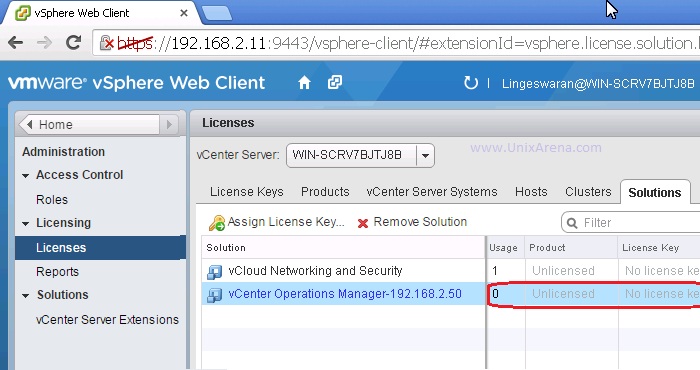Click Remove Solution button

pos(412,222)
